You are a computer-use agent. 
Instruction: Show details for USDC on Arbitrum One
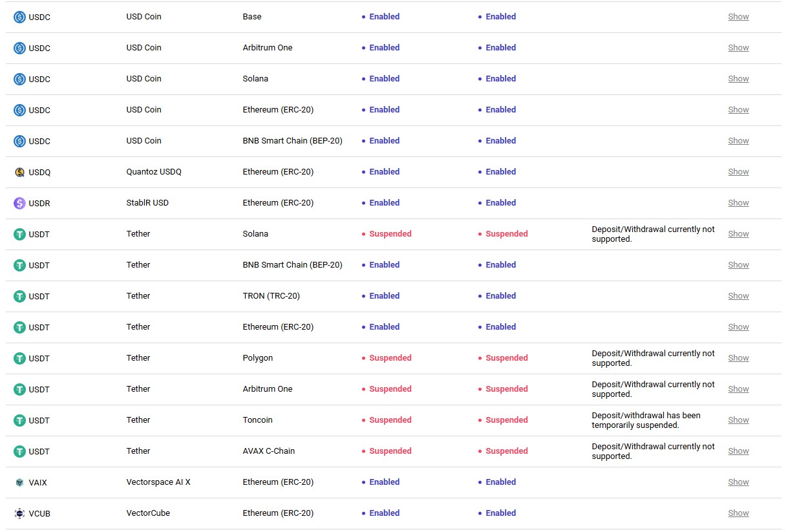738,48
